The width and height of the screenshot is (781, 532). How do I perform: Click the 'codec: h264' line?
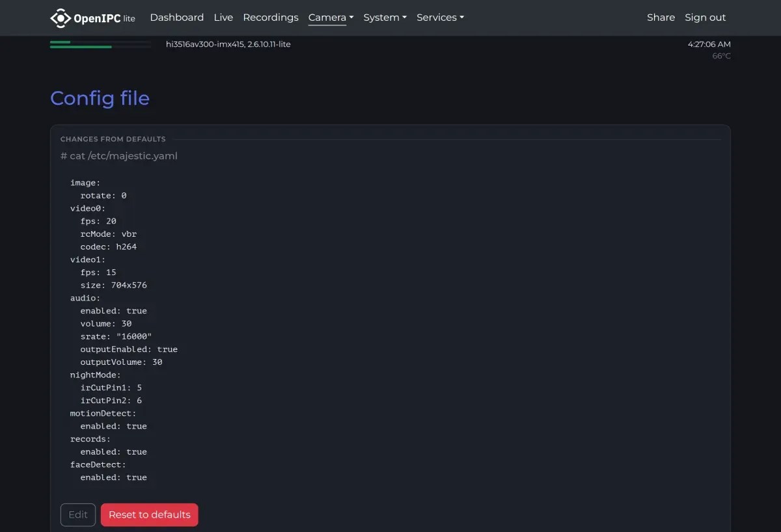[x=109, y=246]
